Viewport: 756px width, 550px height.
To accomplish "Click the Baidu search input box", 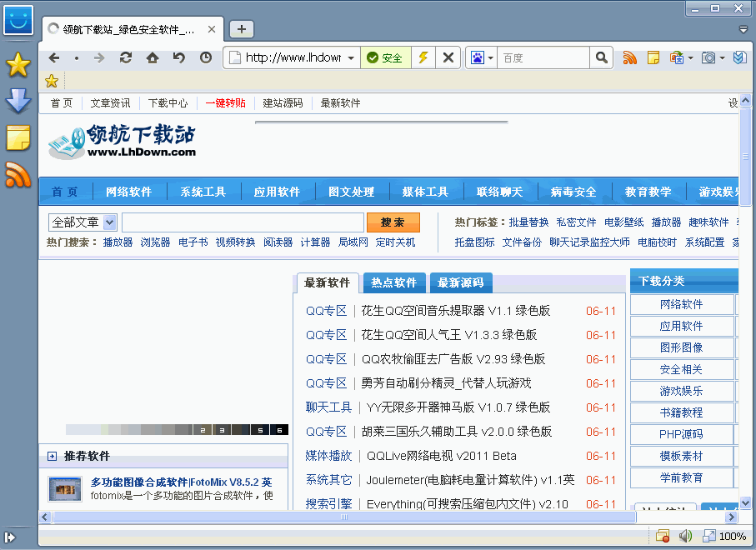I will click(x=543, y=57).
